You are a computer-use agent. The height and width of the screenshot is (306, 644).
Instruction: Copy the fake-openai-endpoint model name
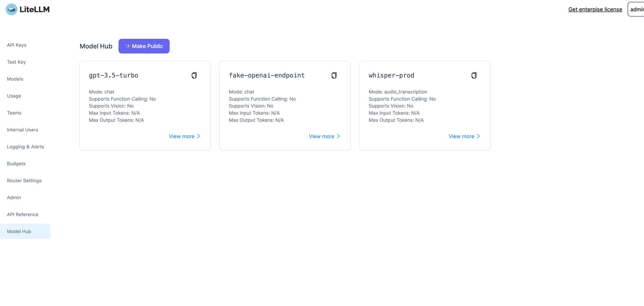coord(334,75)
